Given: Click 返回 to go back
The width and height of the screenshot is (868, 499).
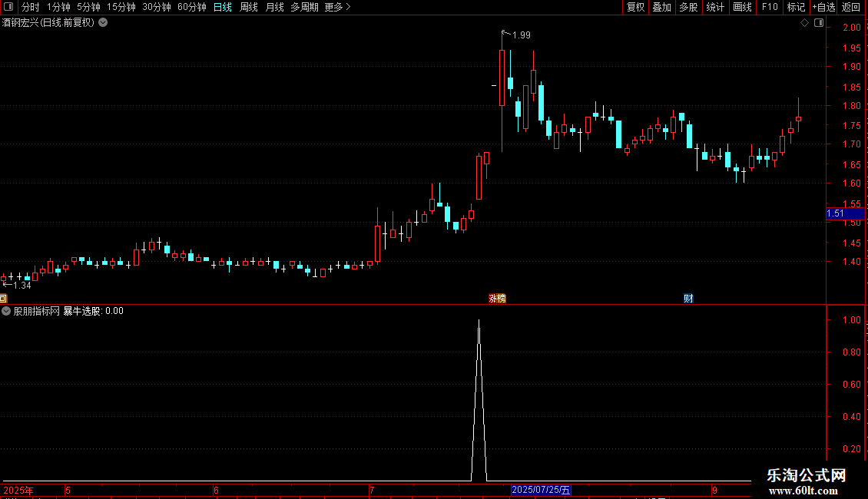Looking at the screenshot, I should [x=851, y=7].
